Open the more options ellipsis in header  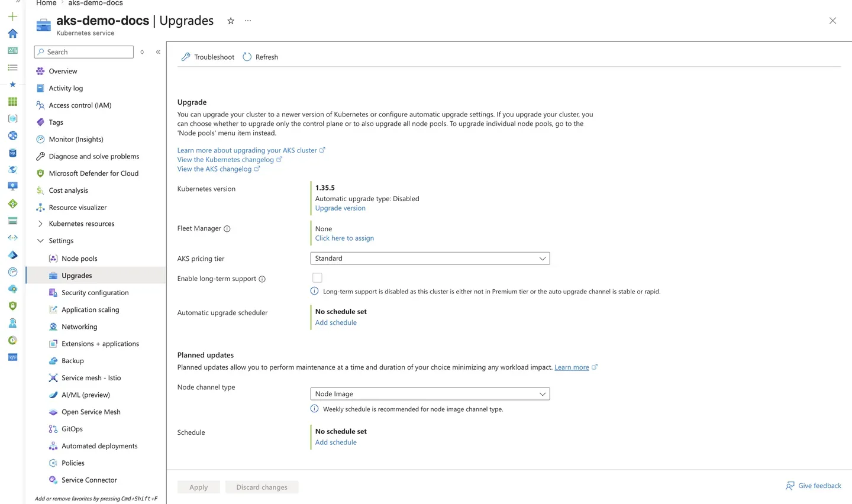(x=248, y=21)
